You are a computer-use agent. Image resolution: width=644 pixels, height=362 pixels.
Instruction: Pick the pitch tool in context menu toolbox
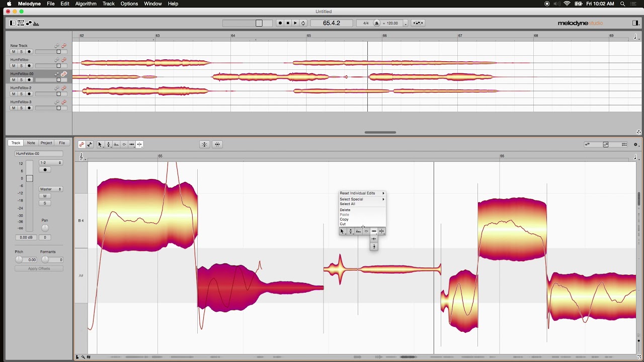[351, 231]
